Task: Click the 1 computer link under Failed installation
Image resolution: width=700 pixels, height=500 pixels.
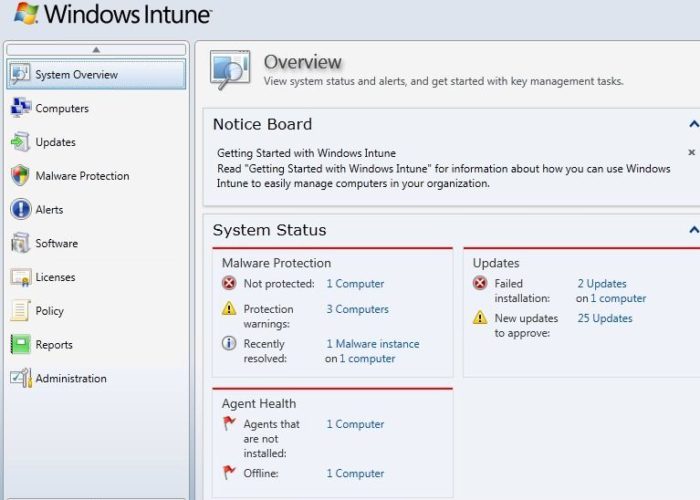Action: [x=618, y=298]
